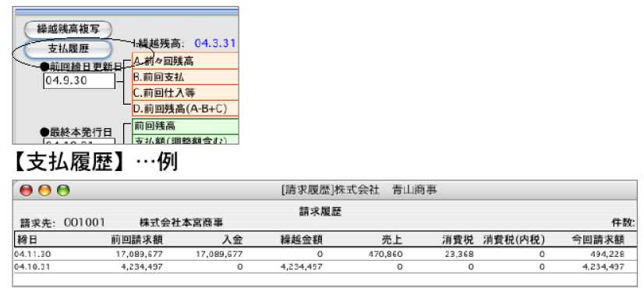Zoom the 請求履歴 window with green button
The height and width of the screenshot is (292, 644).
pyautogui.click(x=63, y=191)
